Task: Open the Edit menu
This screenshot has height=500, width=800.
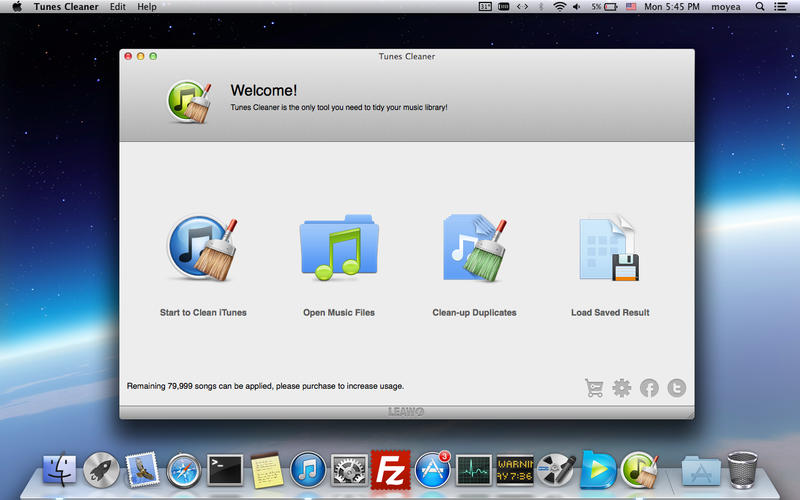Action: [118, 7]
